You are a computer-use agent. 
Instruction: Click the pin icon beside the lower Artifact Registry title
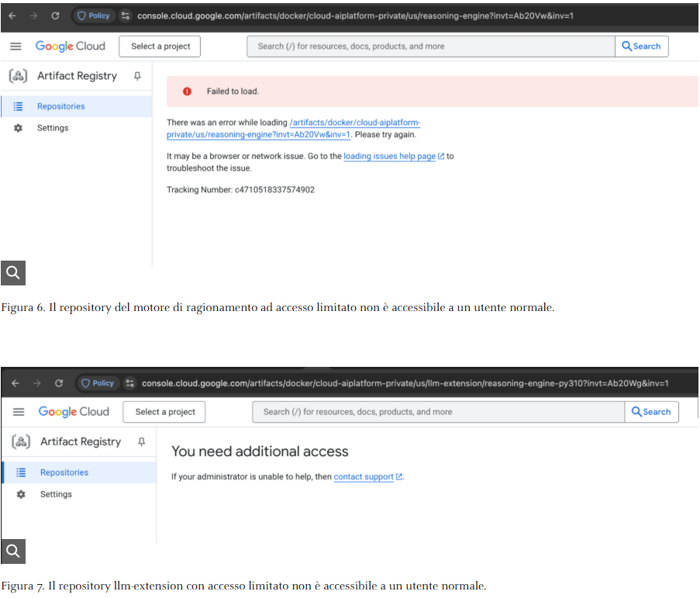(x=141, y=442)
